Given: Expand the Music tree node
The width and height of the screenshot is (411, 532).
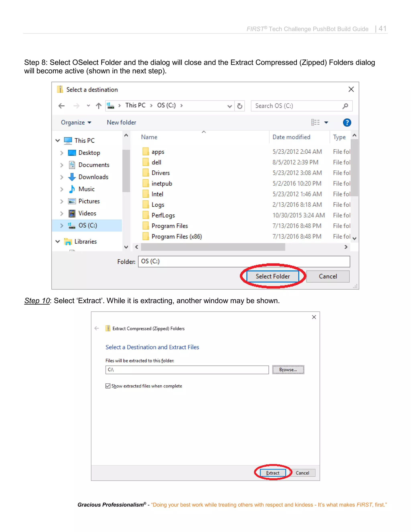Looking at the screenshot, I should (x=62, y=189).
